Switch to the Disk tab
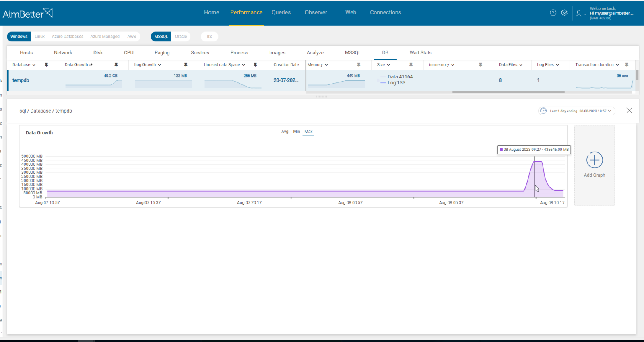 click(98, 53)
